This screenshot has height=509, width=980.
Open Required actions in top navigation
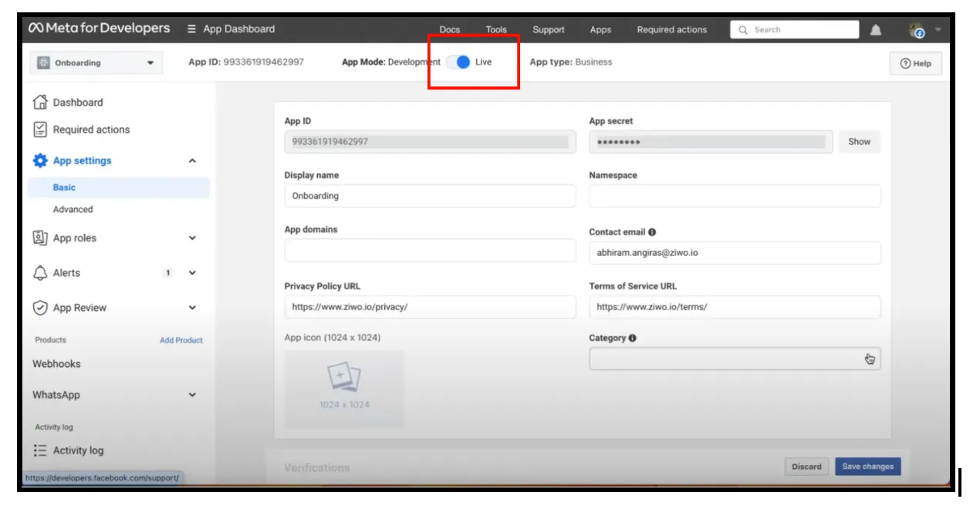coord(672,30)
